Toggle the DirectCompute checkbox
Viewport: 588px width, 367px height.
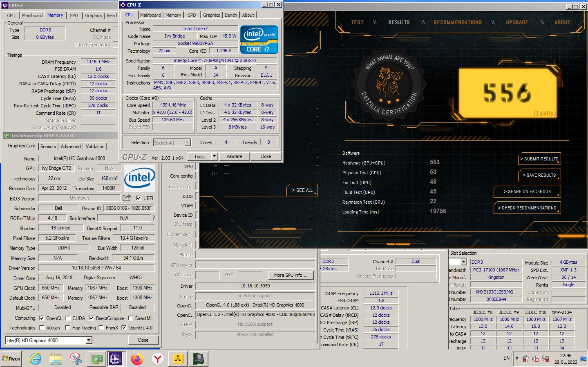pyautogui.click(x=91, y=318)
